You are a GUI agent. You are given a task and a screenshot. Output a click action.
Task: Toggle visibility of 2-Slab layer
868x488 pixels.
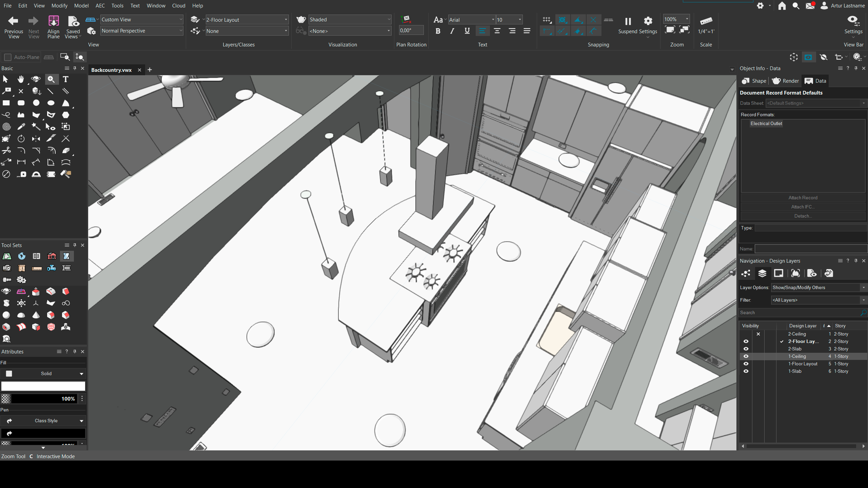(x=746, y=349)
